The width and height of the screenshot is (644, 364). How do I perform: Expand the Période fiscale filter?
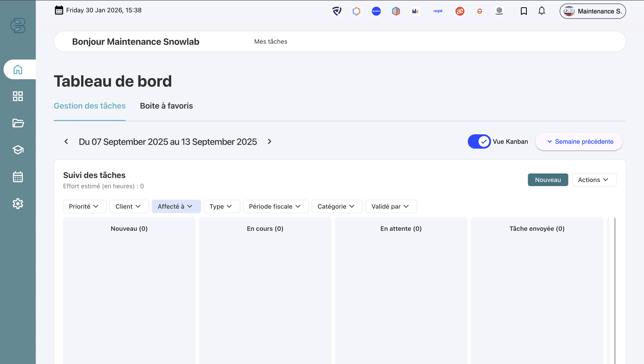pyautogui.click(x=275, y=206)
